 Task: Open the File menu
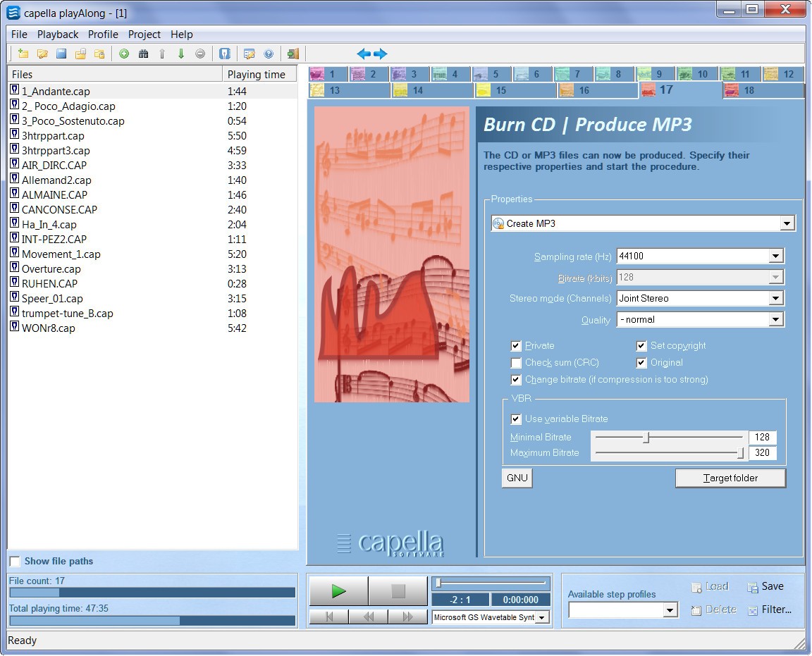coord(19,34)
